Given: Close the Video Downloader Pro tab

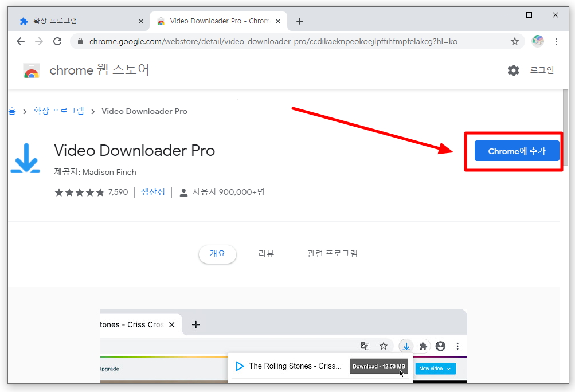Looking at the screenshot, I should (x=278, y=21).
